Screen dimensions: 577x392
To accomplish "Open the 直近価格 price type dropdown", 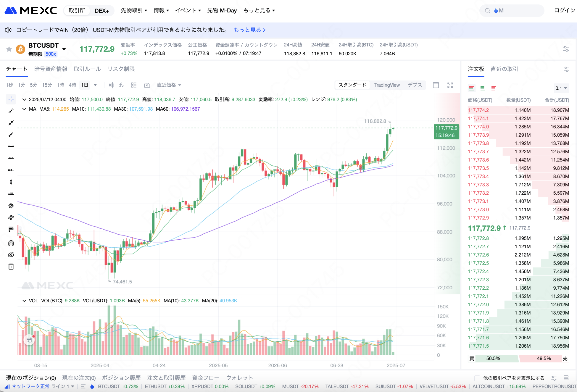I will tap(169, 85).
